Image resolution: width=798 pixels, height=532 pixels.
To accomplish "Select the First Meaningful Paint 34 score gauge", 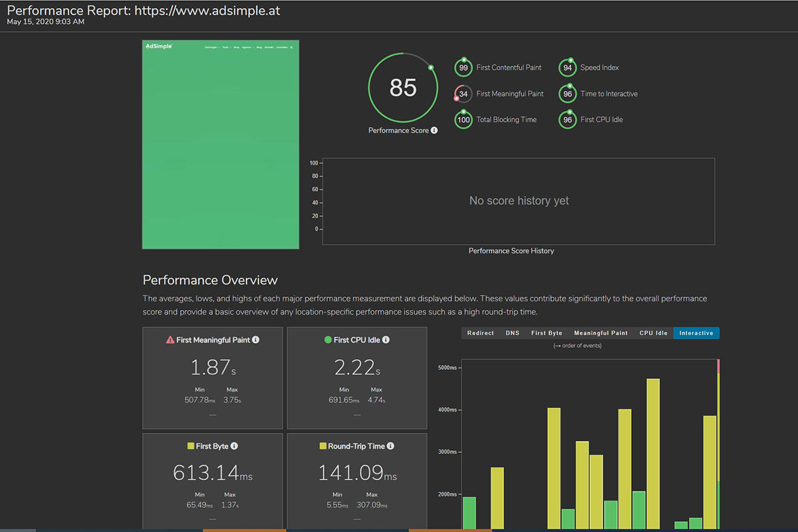I will tap(464, 94).
